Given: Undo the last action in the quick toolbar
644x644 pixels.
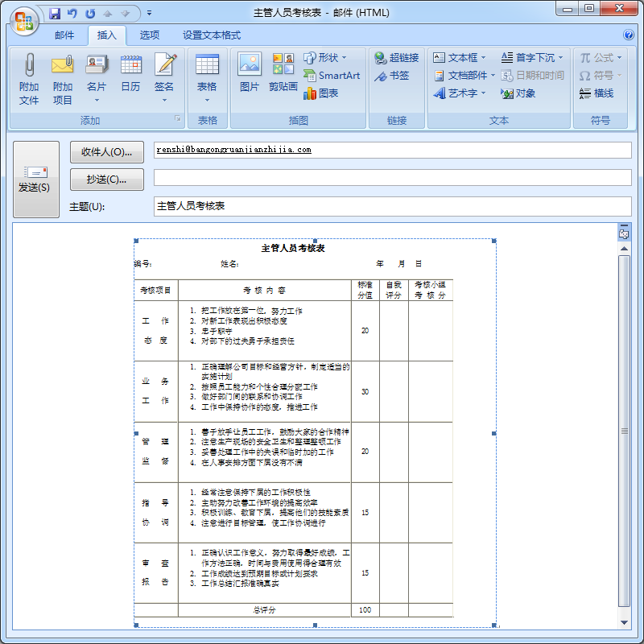Looking at the screenshot, I should (x=72, y=14).
